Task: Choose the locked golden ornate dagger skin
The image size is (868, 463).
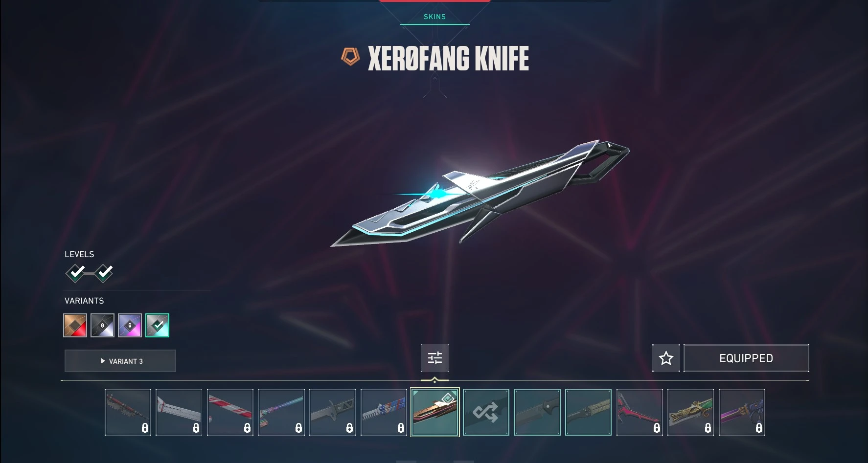Action: pyautogui.click(x=690, y=412)
